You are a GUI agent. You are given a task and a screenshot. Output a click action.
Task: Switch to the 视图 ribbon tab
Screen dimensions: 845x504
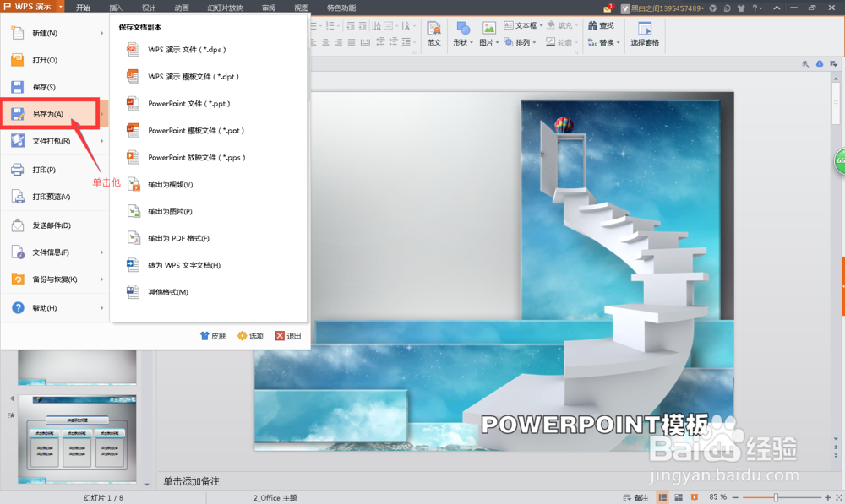pyautogui.click(x=302, y=8)
